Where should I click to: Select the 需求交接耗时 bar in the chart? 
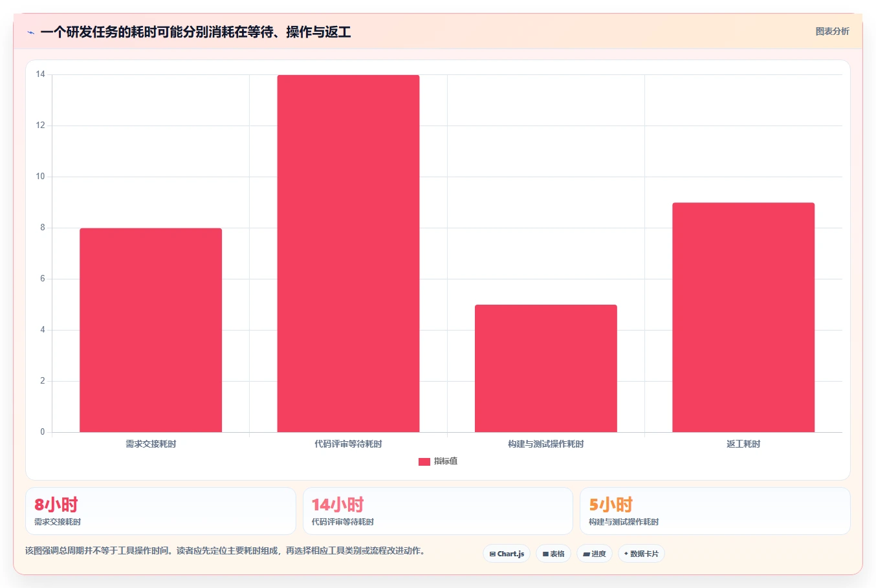(x=151, y=330)
